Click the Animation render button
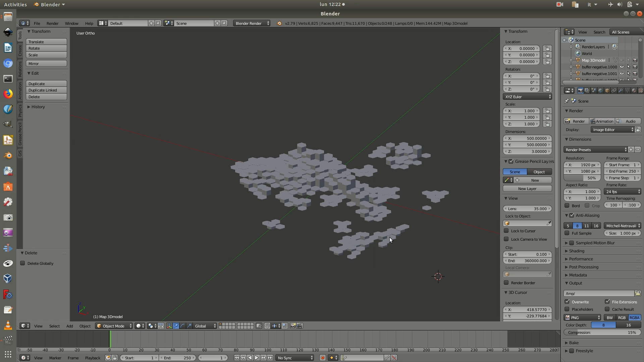The width and height of the screenshot is (644, 362). pos(602,121)
